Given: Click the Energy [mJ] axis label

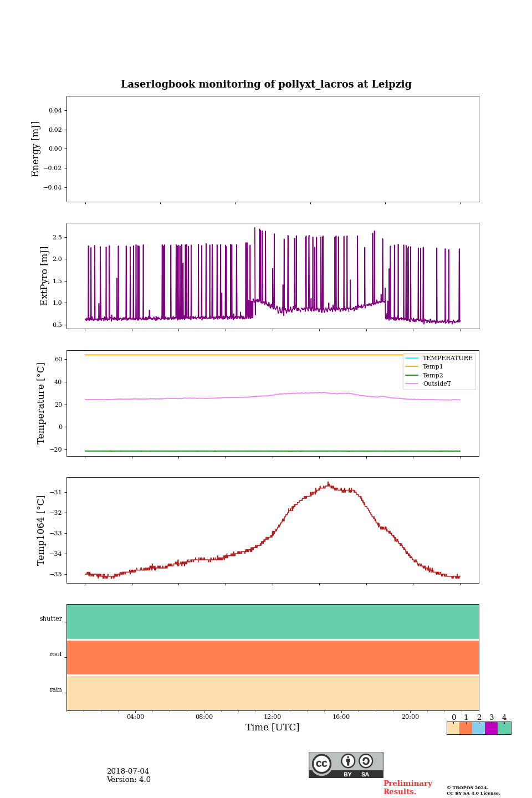Looking at the screenshot, I should pyautogui.click(x=36, y=149).
